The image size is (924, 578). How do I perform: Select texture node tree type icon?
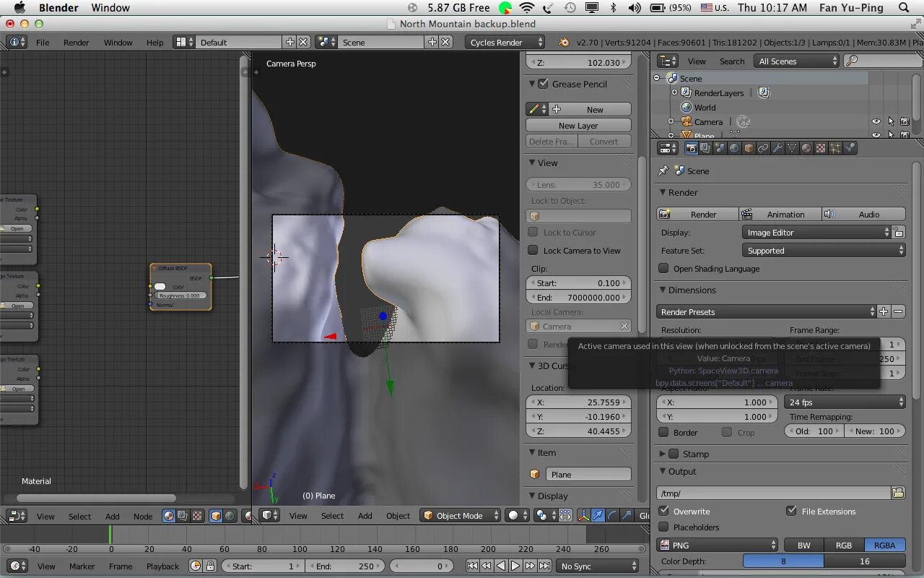[196, 516]
